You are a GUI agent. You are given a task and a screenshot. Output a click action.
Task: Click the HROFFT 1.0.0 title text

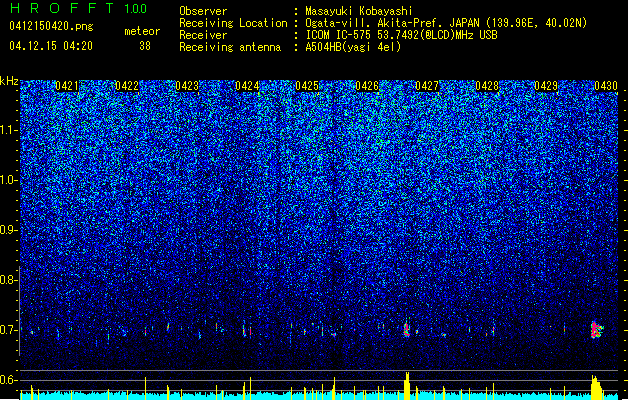78,8
